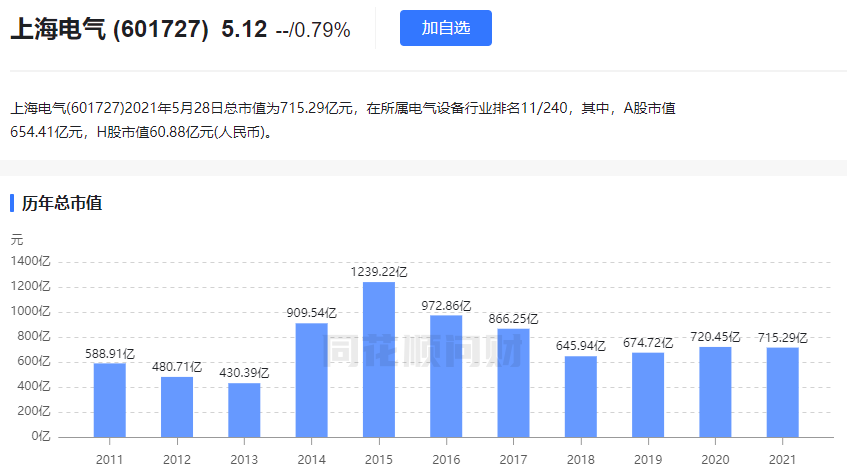Image resolution: width=847 pixels, height=475 pixels.
Task: Click the 2011 x-axis year label
Action: tap(110, 460)
